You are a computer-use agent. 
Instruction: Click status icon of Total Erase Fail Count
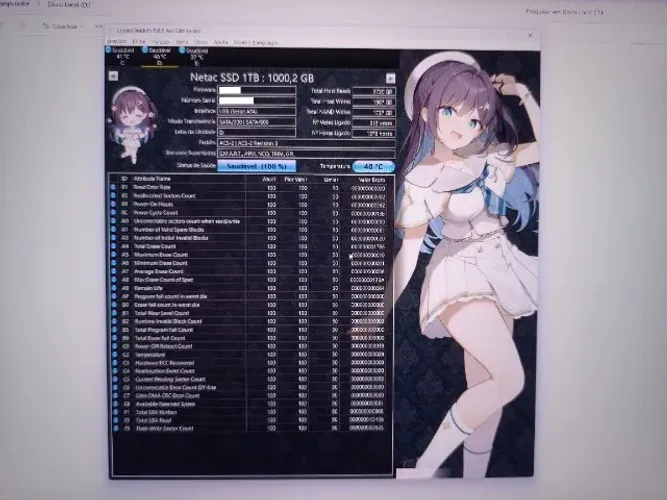114,338
